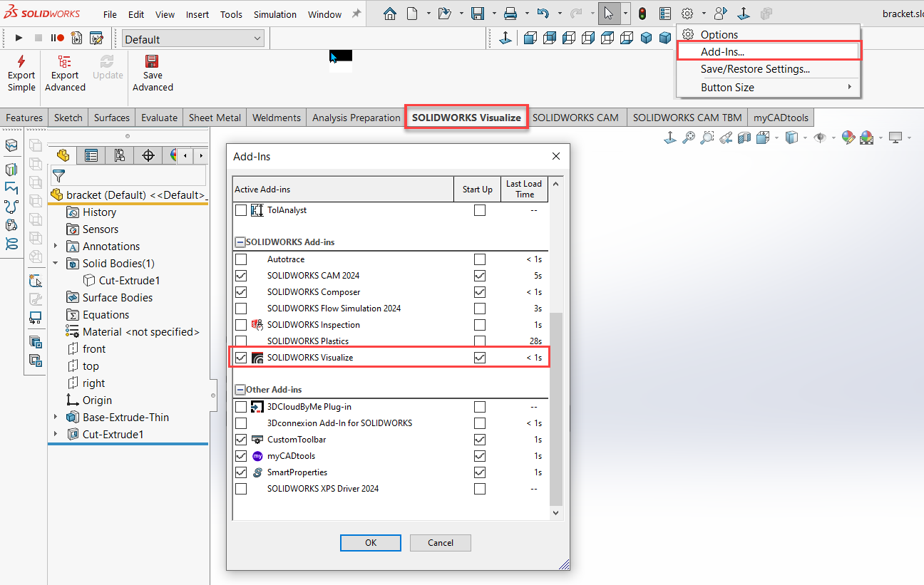Open the ConfigurationManager tab icon
Image resolution: width=924 pixels, height=585 pixels.
click(119, 155)
